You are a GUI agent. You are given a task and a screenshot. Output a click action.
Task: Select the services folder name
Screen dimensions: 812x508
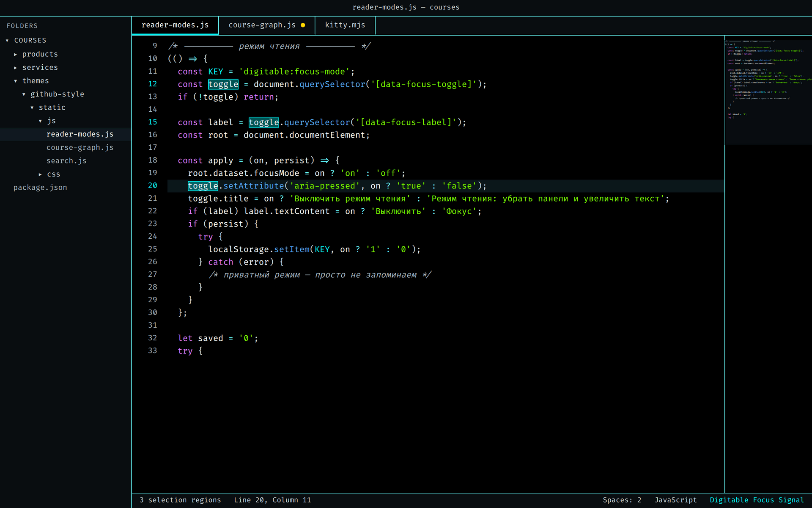40,67
